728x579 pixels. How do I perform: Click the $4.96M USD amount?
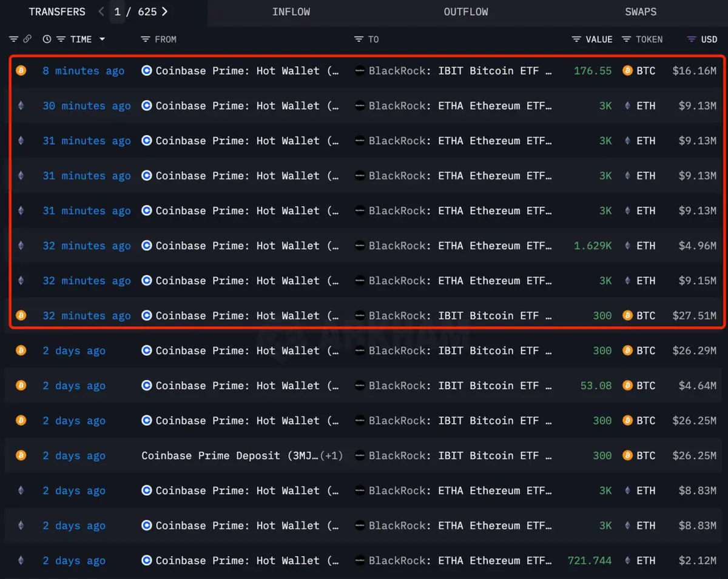click(698, 246)
